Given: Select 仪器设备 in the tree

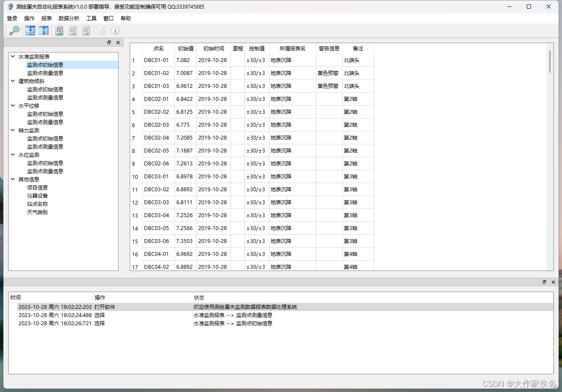Looking at the screenshot, I should click(37, 196).
